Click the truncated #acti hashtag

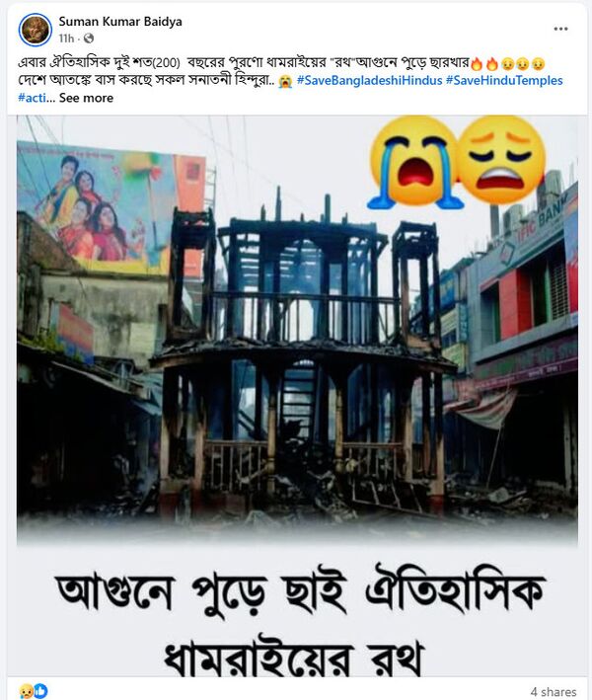[x=32, y=98]
